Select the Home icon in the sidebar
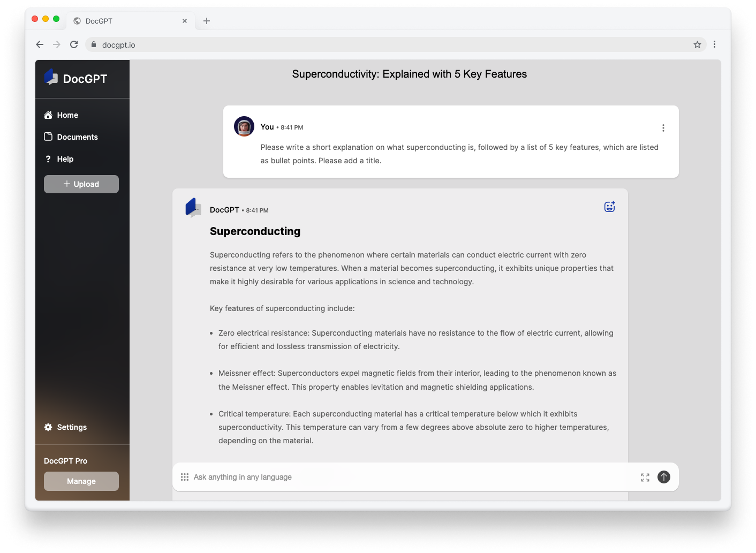The image size is (756, 553). pyautogui.click(x=49, y=115)
